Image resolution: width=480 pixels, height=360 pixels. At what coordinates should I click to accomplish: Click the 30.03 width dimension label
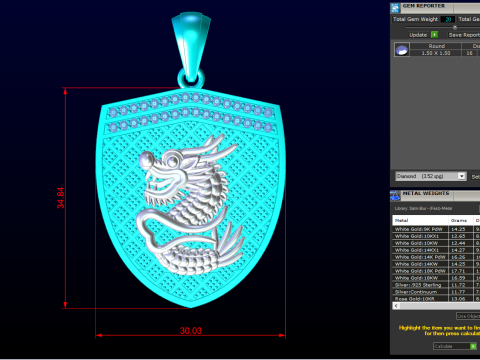tap(191, 331)
